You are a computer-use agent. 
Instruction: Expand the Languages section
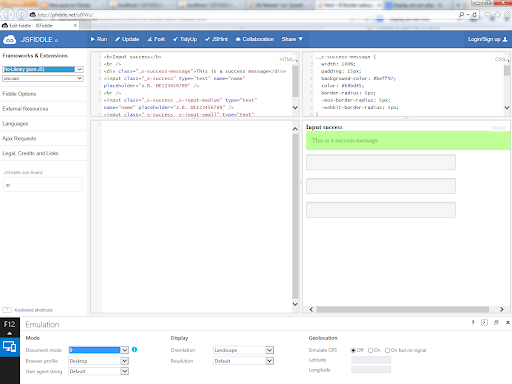tap(15, 124)
